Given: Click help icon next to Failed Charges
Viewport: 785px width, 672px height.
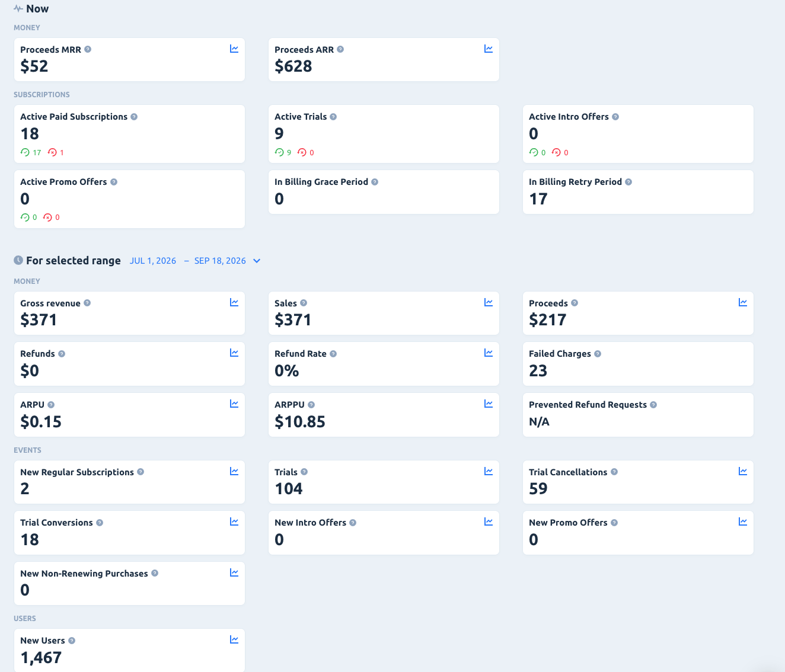Looking at the screenshot, I should click(598, 354).
